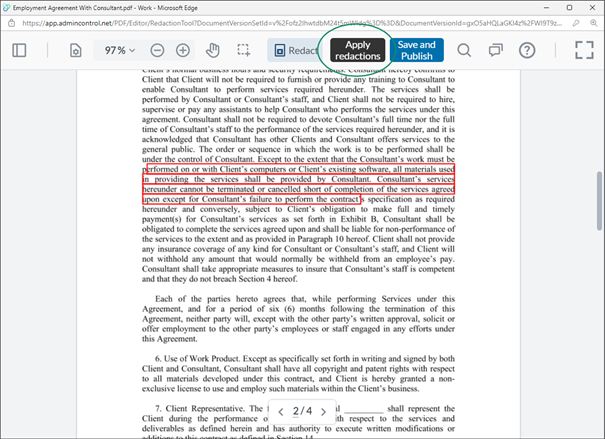Zoom in with the plus icon
The image size is (605, 439).
(x=184, y=50)
